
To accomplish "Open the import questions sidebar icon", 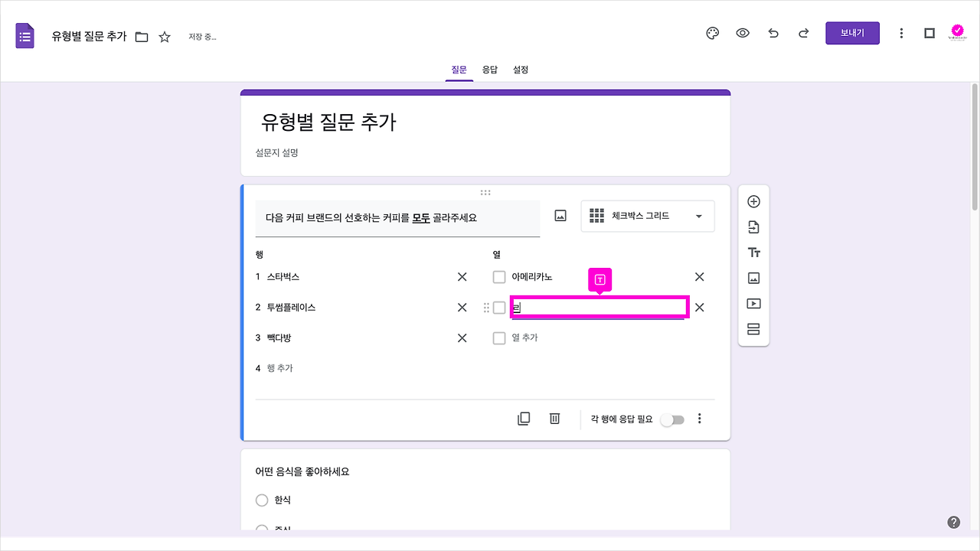I will [x=753, y=226].
